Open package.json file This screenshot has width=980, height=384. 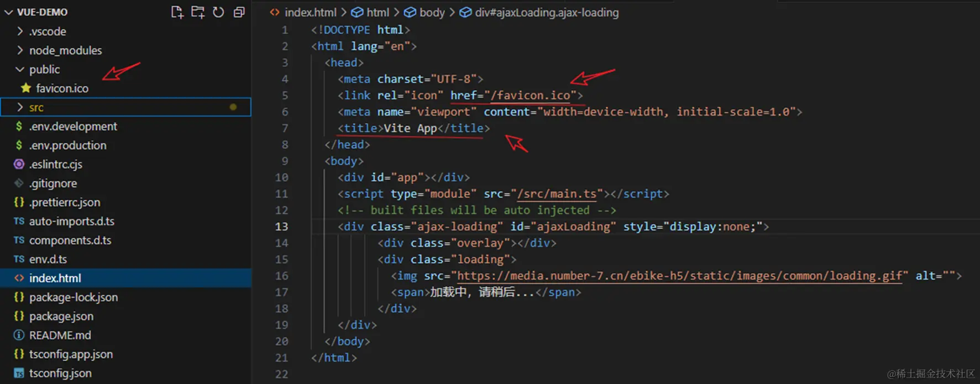(x=61, y=316)
